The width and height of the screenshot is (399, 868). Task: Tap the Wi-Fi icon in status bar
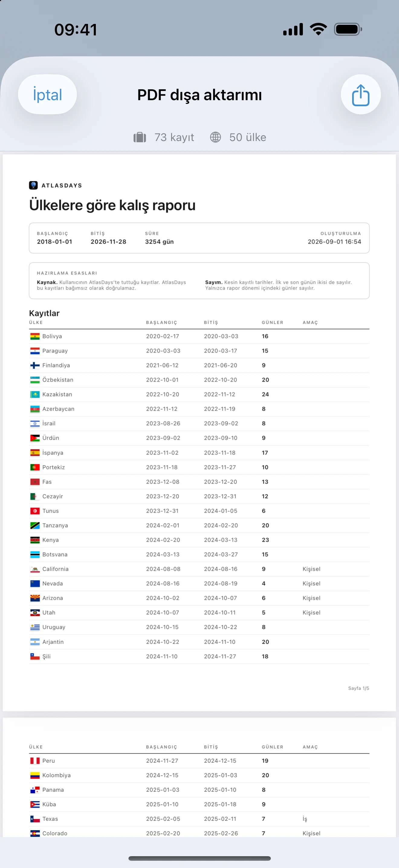point(318,29)
